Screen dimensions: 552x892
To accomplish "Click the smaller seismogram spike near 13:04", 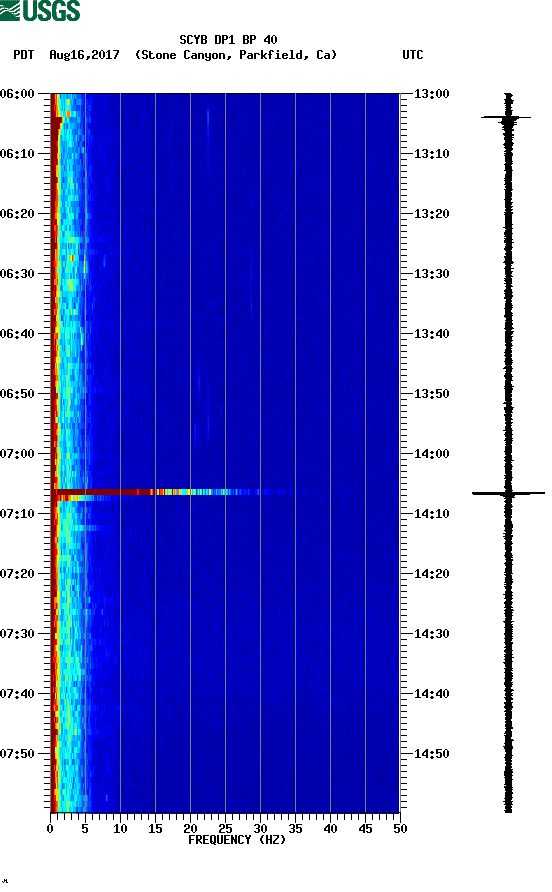I will tap(506, 118).
